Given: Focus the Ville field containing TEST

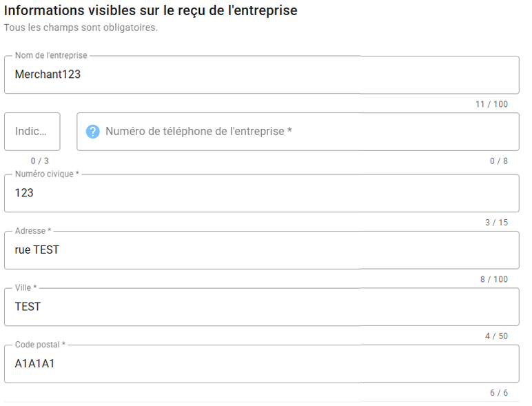Looking at the screenshot, I should 262,307.
